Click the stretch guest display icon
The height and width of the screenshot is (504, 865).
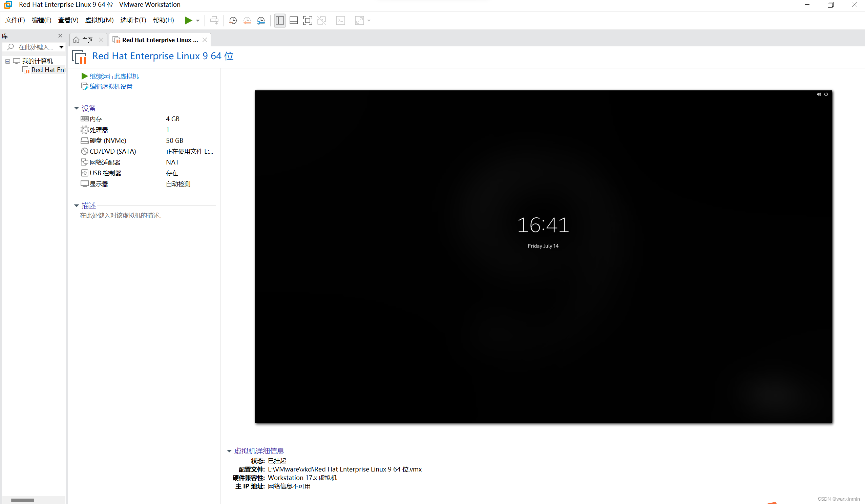[359, 21]
